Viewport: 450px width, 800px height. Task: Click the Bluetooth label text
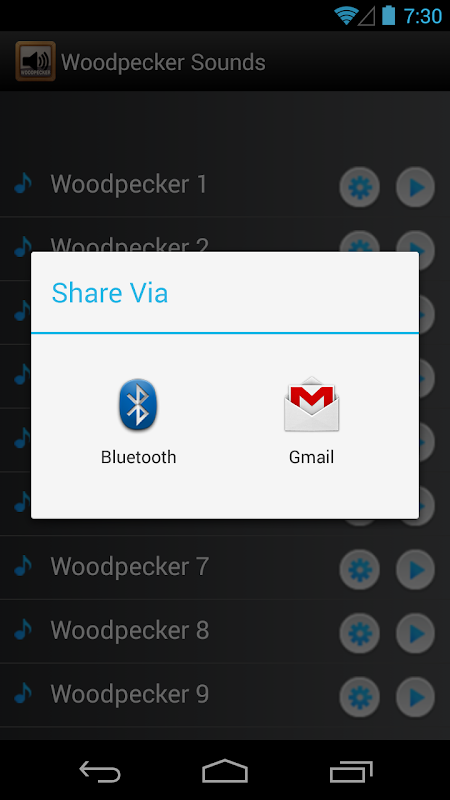tap(138, 457)
